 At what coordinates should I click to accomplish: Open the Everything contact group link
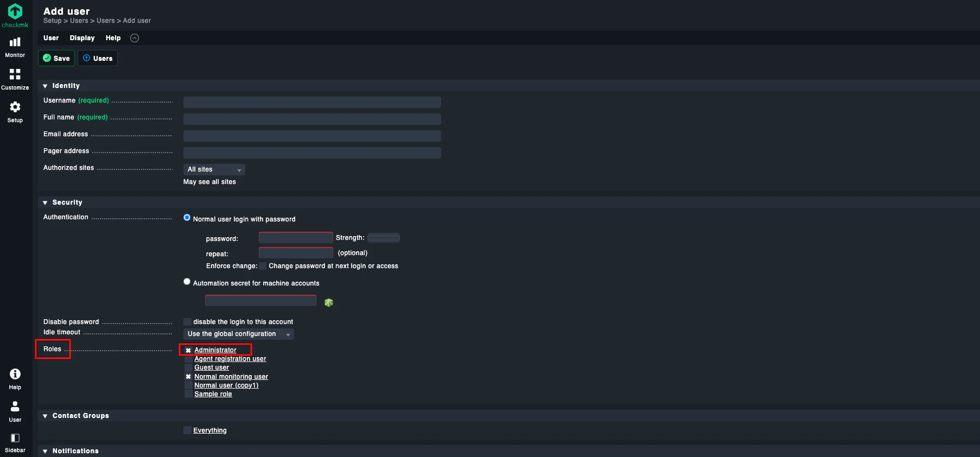pos(210,430)
